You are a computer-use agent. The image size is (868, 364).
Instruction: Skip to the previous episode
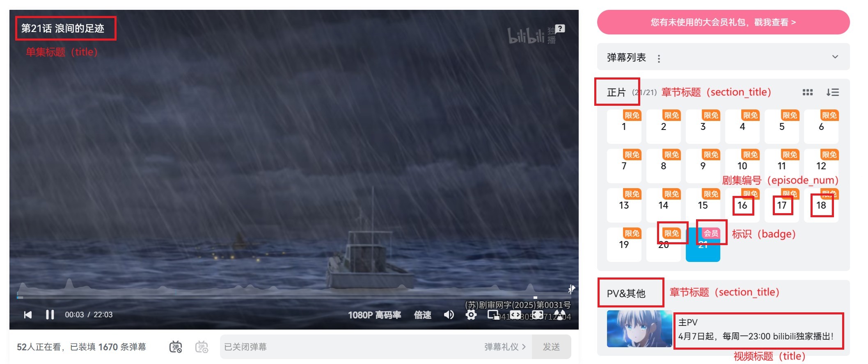[x=28, y=314]
